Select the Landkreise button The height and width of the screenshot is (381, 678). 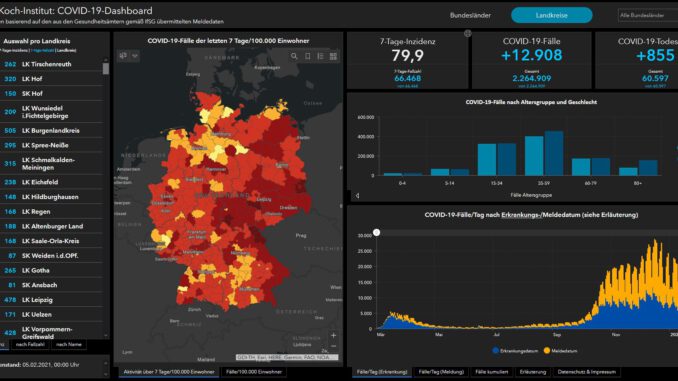point(551,15)
